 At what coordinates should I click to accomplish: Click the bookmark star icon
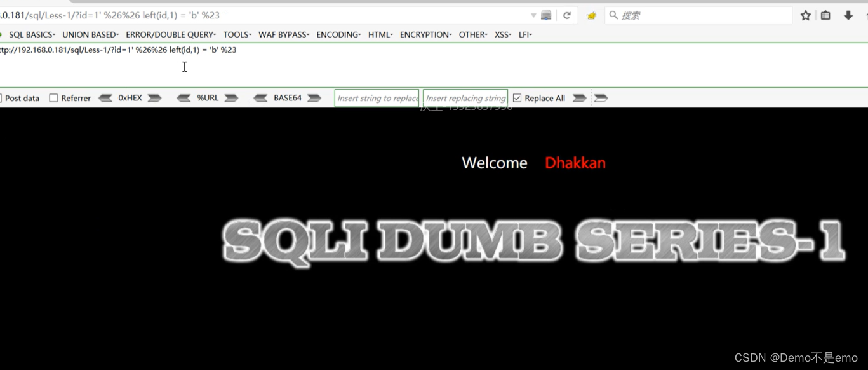click(x=806, y=15)
